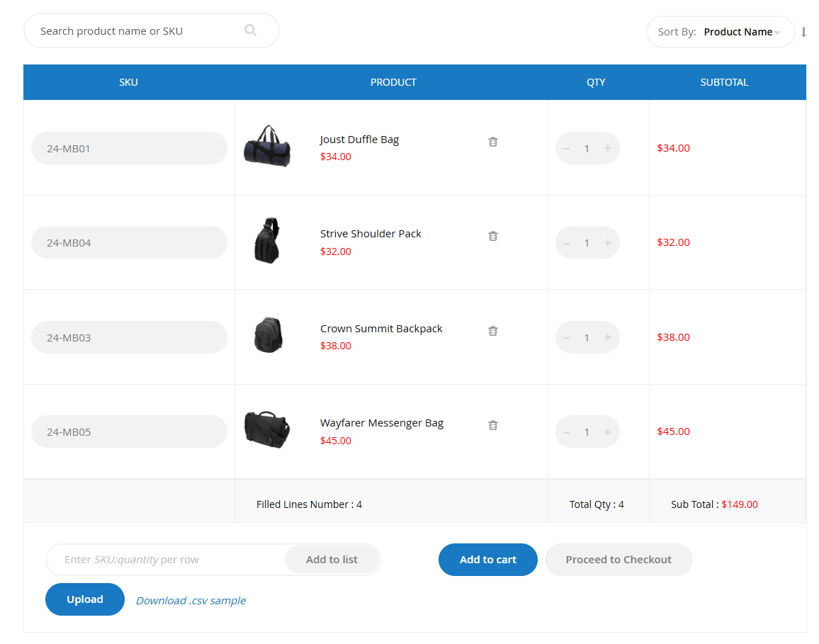Viewport: 819px width, 644px height.
Task: Click the QTY column header
Action: point(596,82)
